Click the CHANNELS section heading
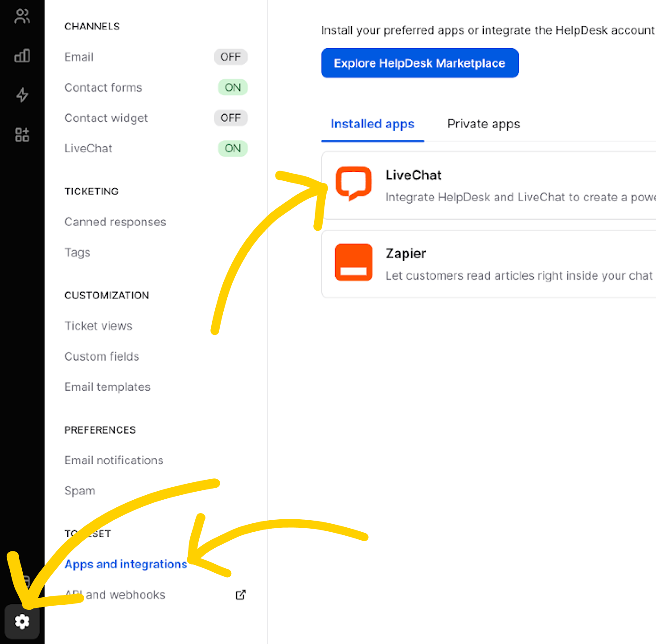This screenshot has width=656, height=644. [x=92, y=26]
